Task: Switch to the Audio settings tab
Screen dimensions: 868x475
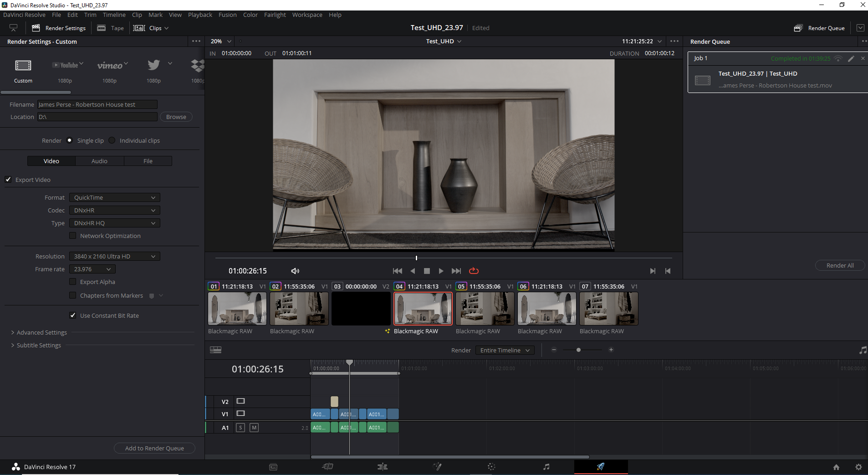Action: (x=99, y=161)
